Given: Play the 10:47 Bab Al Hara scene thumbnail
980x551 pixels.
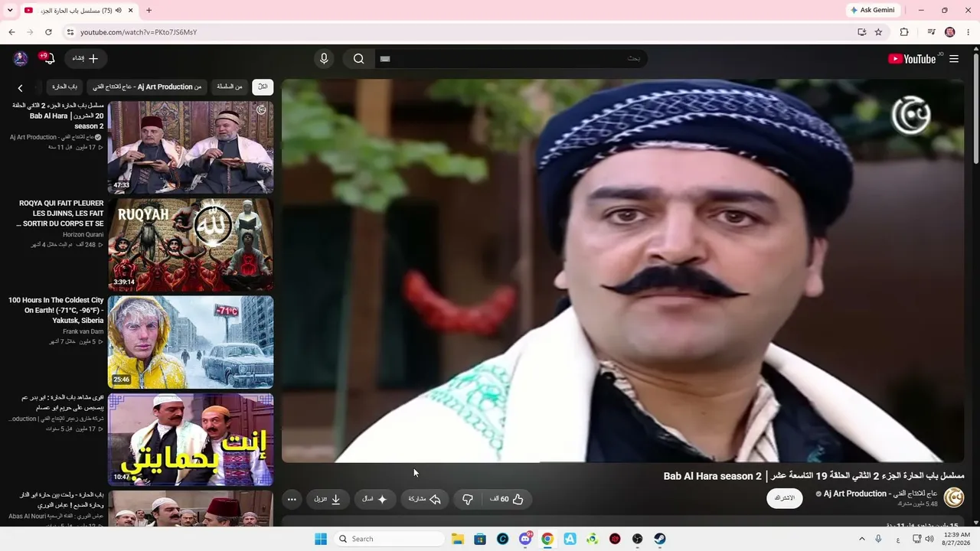Looking at the screenshot, I should click(x=191, y=439).
